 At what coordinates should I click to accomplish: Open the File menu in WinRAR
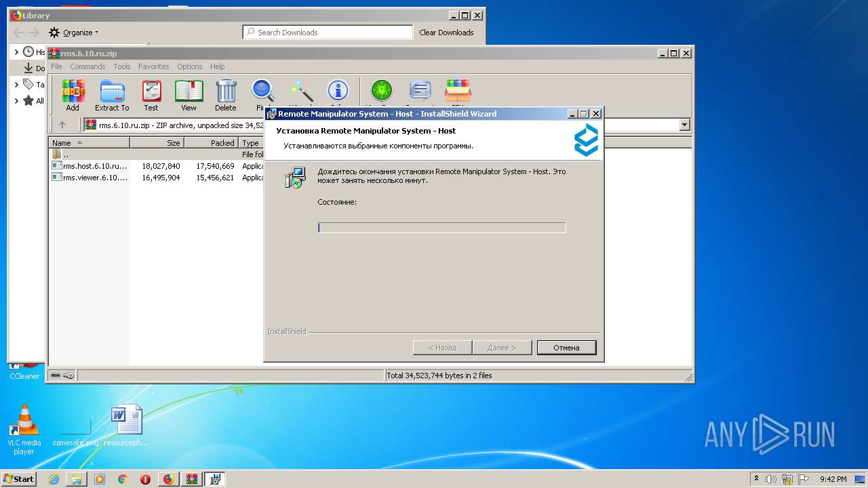56,66
